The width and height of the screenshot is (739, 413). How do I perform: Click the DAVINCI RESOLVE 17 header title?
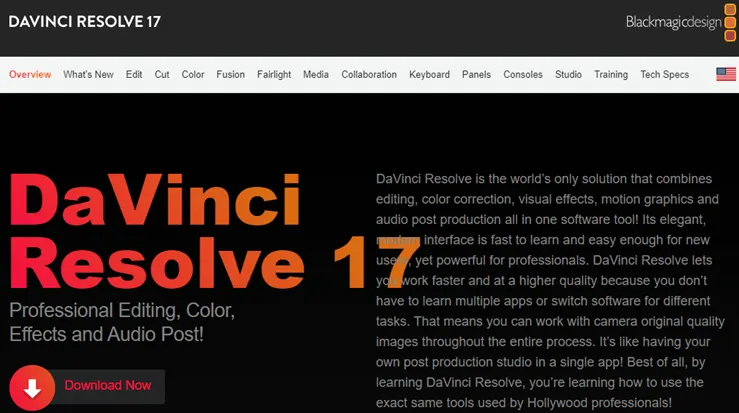(84, 22)
